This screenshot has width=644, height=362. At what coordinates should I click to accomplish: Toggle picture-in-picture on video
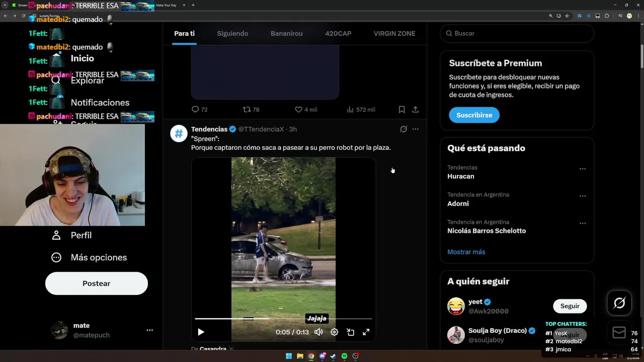coord(351,332)
